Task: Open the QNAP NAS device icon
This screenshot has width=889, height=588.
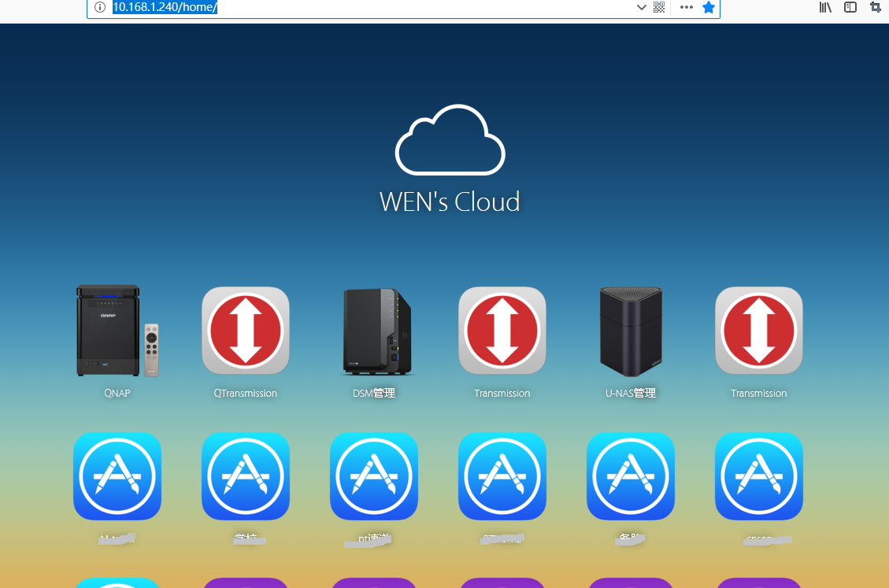Action: [x=117, y=331]
